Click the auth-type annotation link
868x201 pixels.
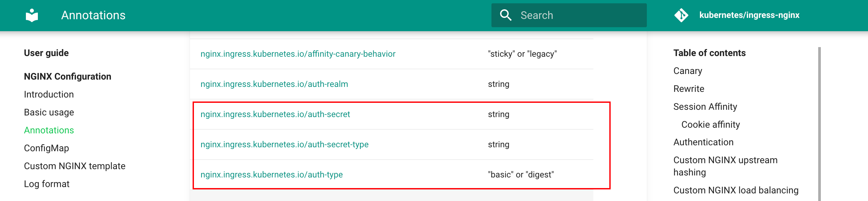click(x=271, y=174)
